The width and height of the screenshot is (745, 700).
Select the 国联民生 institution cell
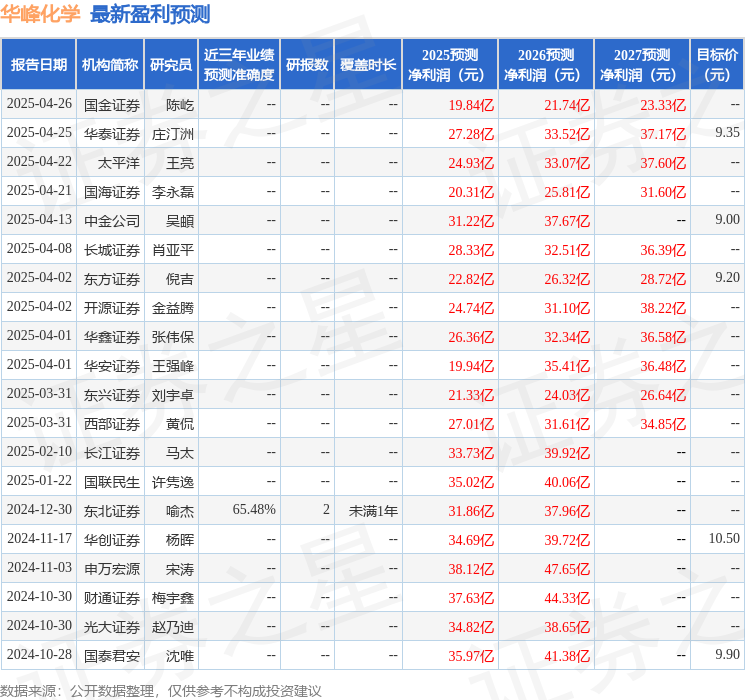tap(112, 482)
